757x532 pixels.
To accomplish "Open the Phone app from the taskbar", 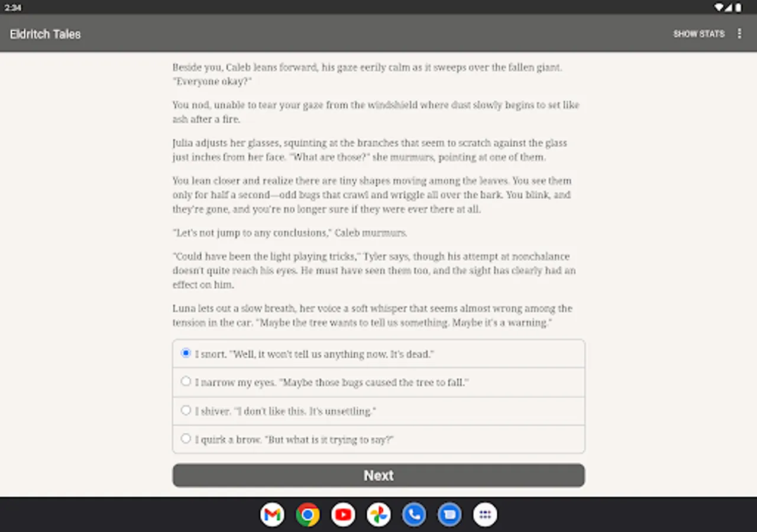I will pos(414,514).
